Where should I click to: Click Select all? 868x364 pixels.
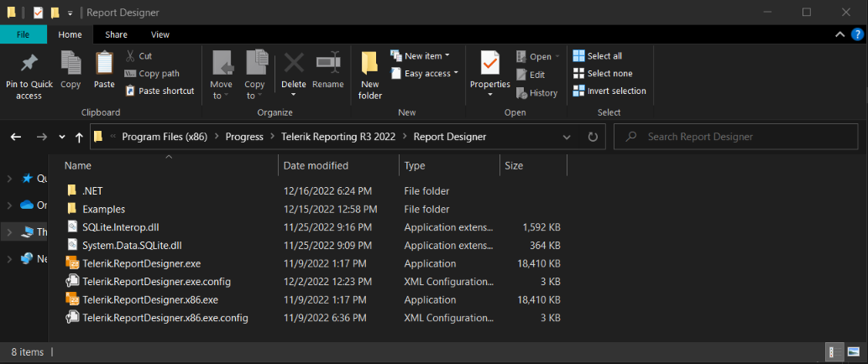598,56
